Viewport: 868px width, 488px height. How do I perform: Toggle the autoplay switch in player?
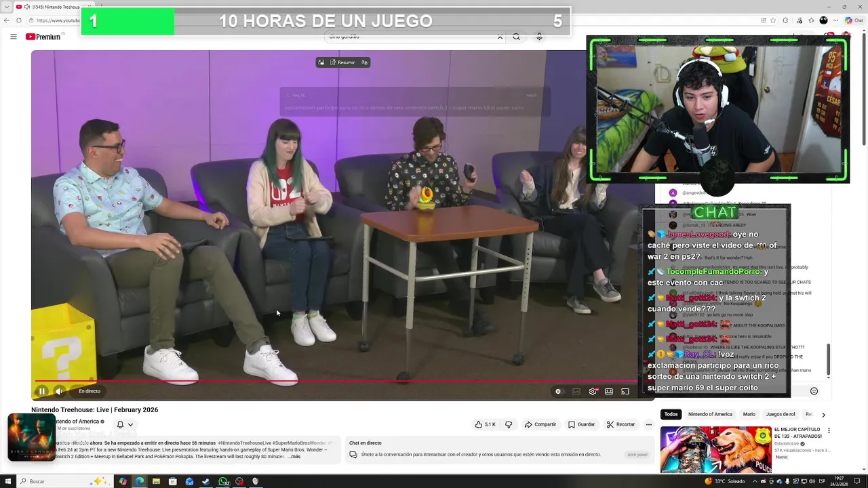(x=558, y=391)
